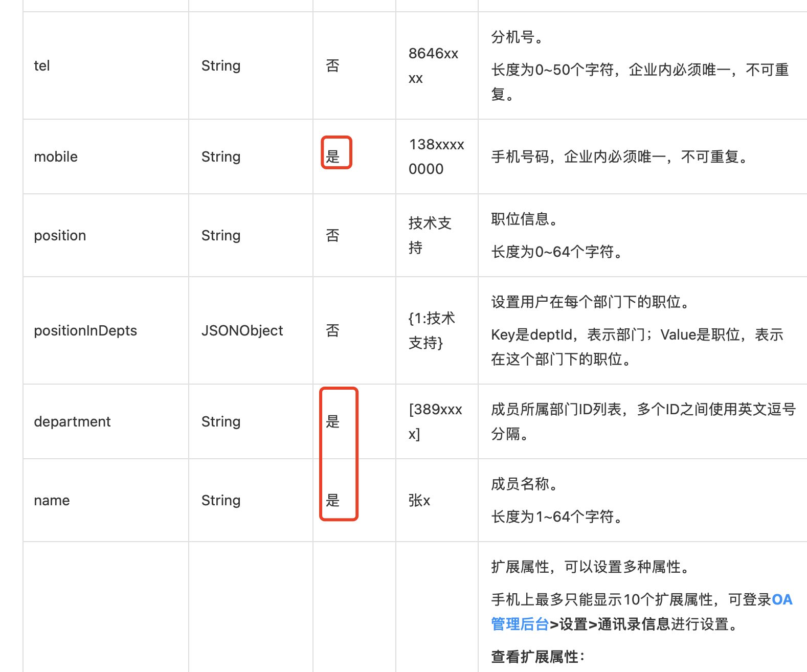Click String type in the position row
Screen dimensions: 807x672
coord(221,236)
